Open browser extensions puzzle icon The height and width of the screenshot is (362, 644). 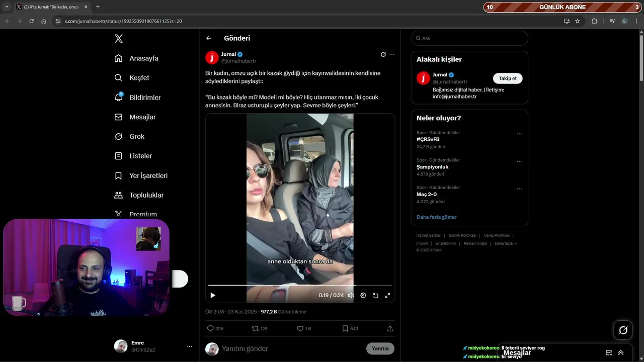click(x=595, y=21)
